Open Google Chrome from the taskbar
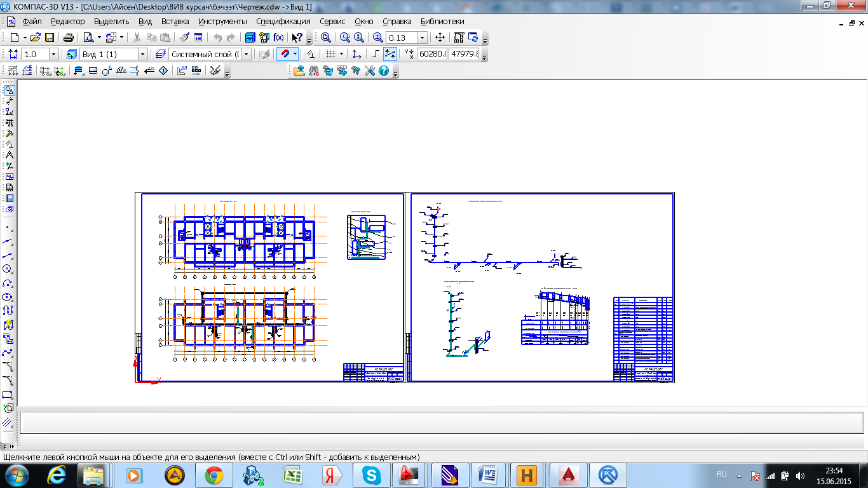 coord(214,475)
